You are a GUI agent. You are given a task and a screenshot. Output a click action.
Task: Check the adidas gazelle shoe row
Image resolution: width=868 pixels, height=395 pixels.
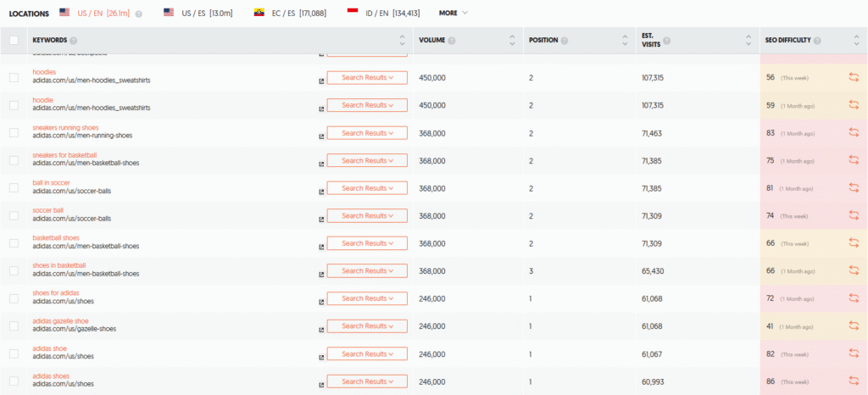pyautogui.click(x=14, y=326)
